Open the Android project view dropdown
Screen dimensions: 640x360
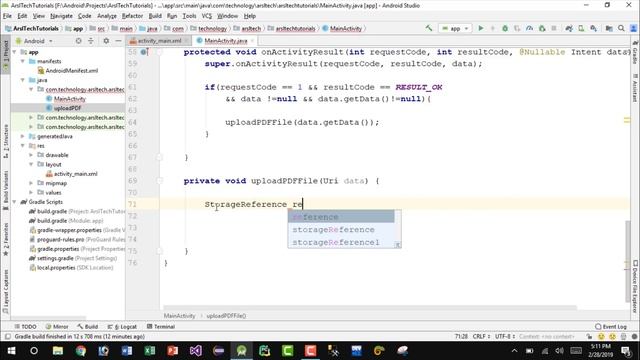coord(34,41)
